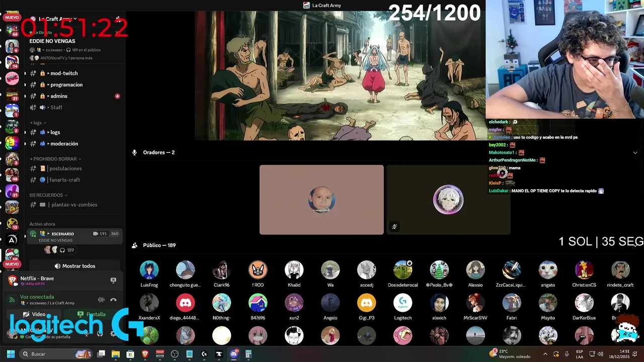Click the muted speaker tile, anime avatar
Viewport: 644px width, 362px height.
[x=448, y=200]
